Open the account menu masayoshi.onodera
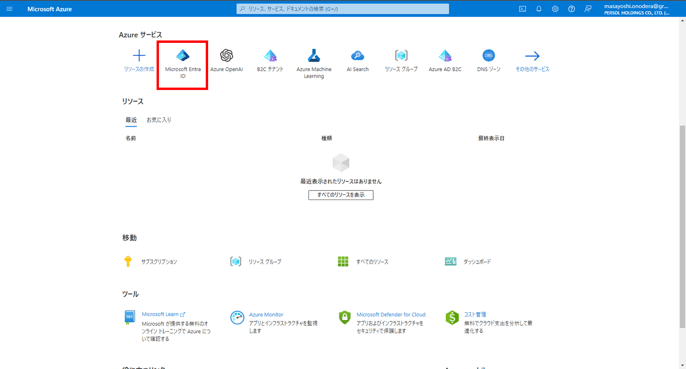 pyautogui.click(x=637, y=9)
